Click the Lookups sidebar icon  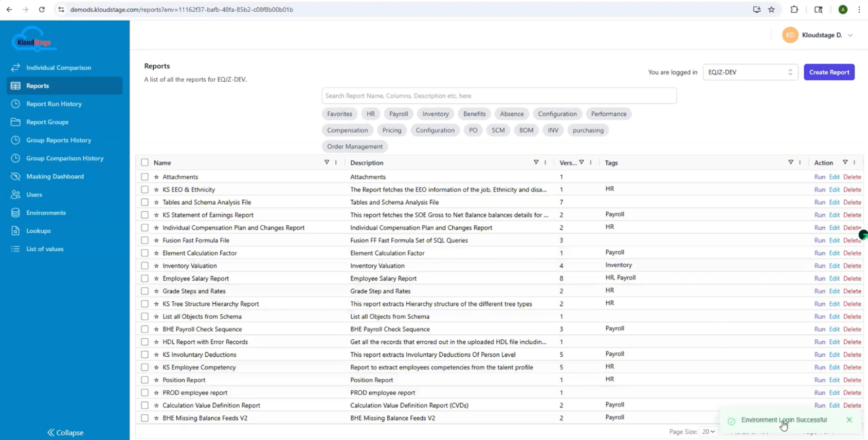coord(15,231)
